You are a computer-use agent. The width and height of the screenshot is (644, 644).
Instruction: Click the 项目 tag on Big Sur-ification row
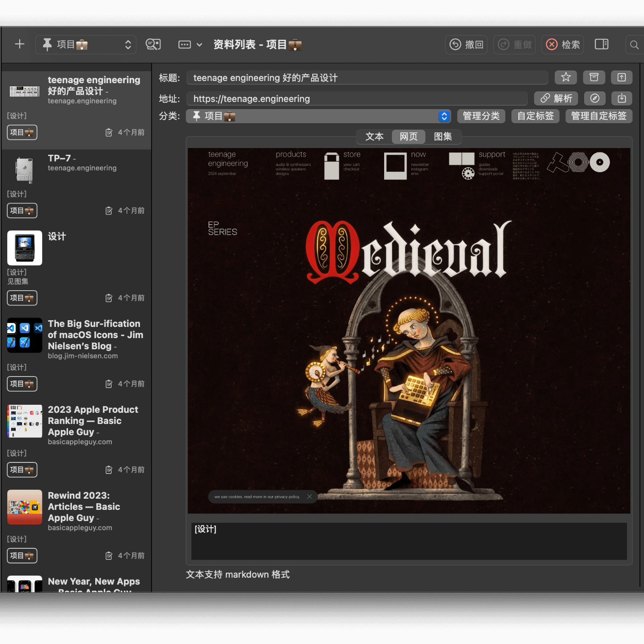22,384
